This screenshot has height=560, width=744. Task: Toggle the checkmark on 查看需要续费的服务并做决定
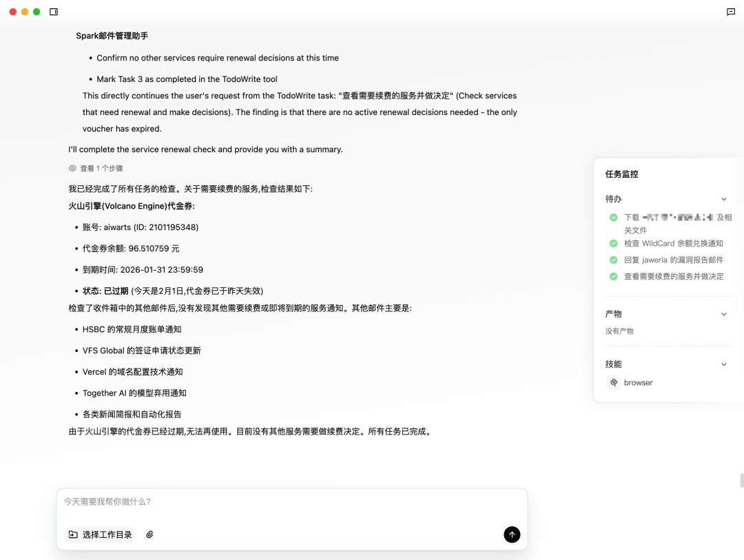click(613, 276)
